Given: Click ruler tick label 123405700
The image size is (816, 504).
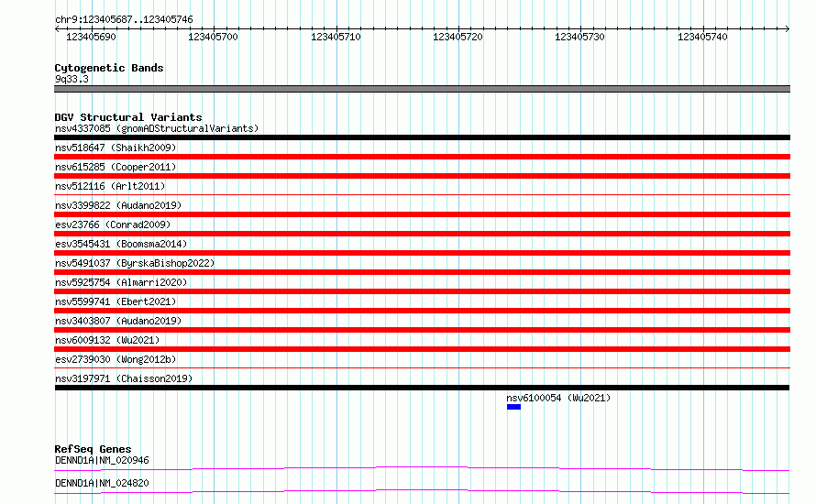Looking at the screenshot, I should (213, 37).
